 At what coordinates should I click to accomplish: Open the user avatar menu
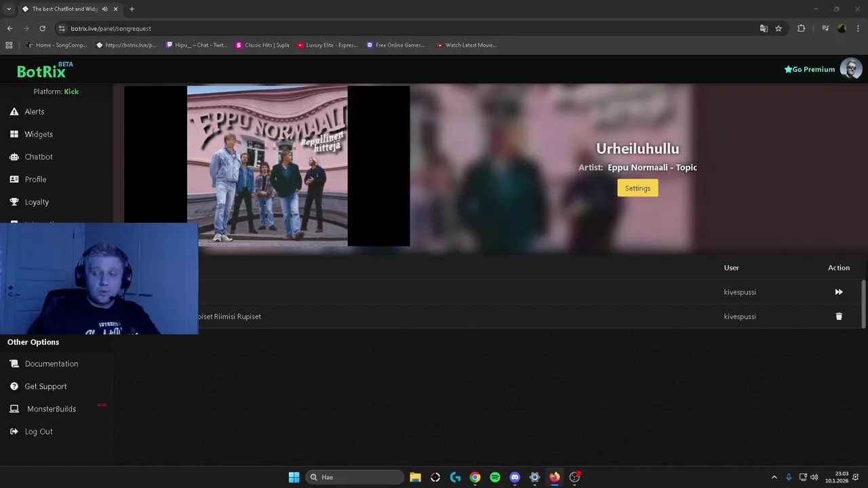851,68
